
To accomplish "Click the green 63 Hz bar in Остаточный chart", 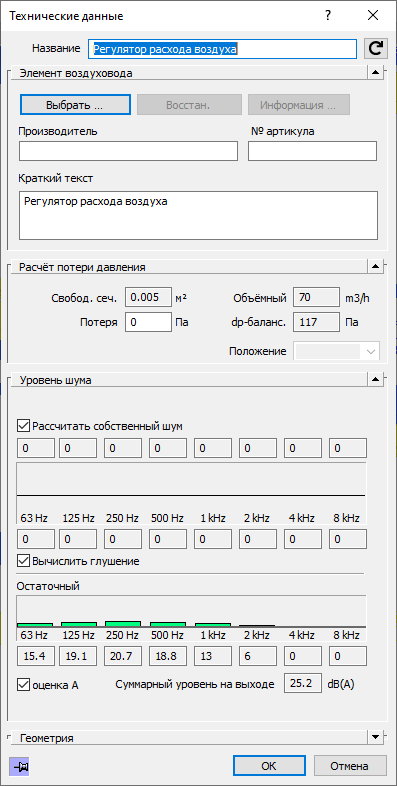I will point(35,625).
